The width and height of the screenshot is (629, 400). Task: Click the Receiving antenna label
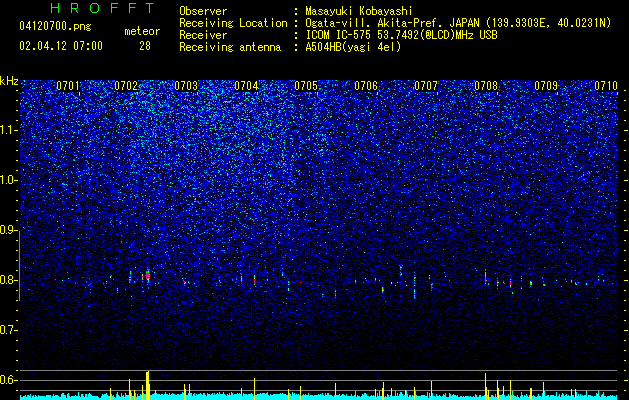click(230, 47)
